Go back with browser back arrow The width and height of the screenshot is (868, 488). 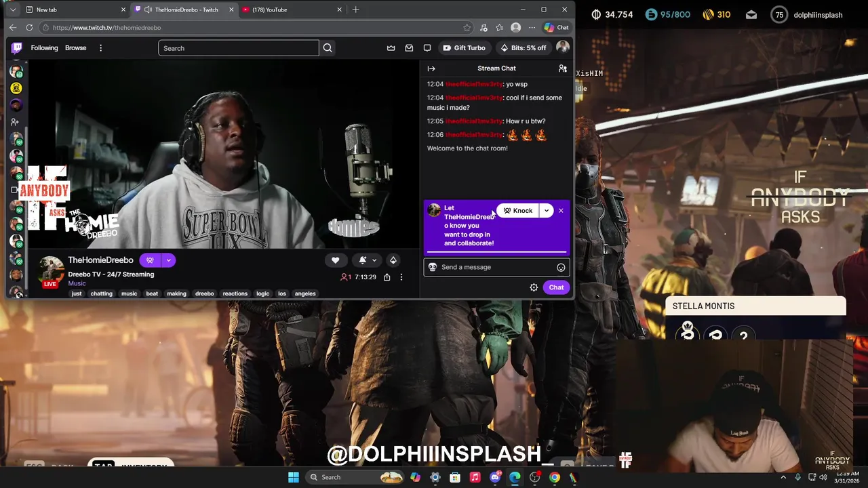[13, 28]
